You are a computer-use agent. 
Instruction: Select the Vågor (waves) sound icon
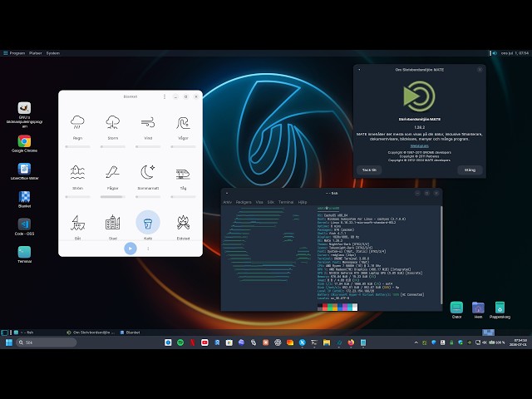tap(183, 122)
